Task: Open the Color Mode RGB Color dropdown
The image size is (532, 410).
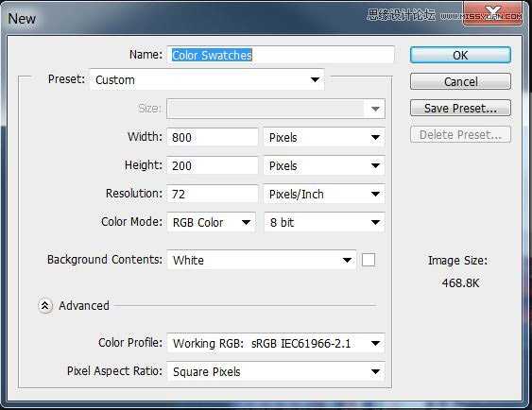Action: (x=211, y=222)
